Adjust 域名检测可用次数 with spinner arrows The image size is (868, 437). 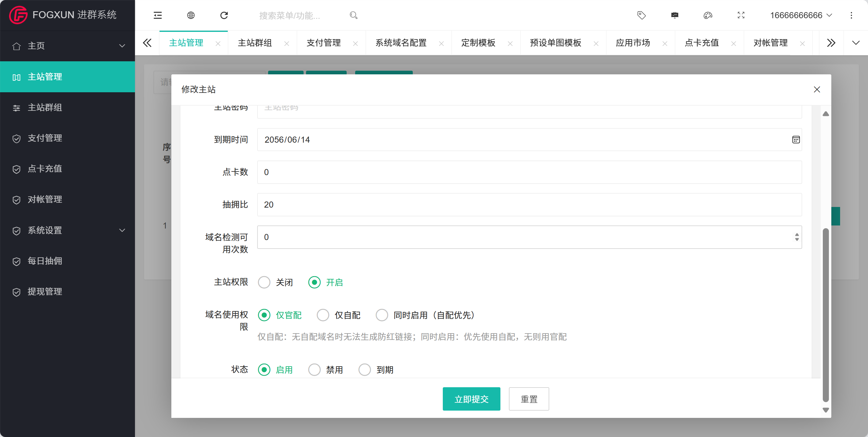click(x=797, y=237)
